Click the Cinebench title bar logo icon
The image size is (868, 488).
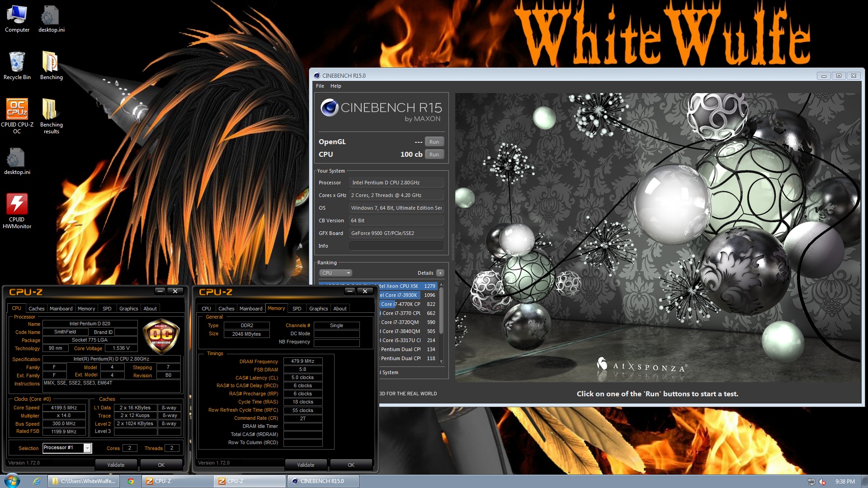pos(317,75)
